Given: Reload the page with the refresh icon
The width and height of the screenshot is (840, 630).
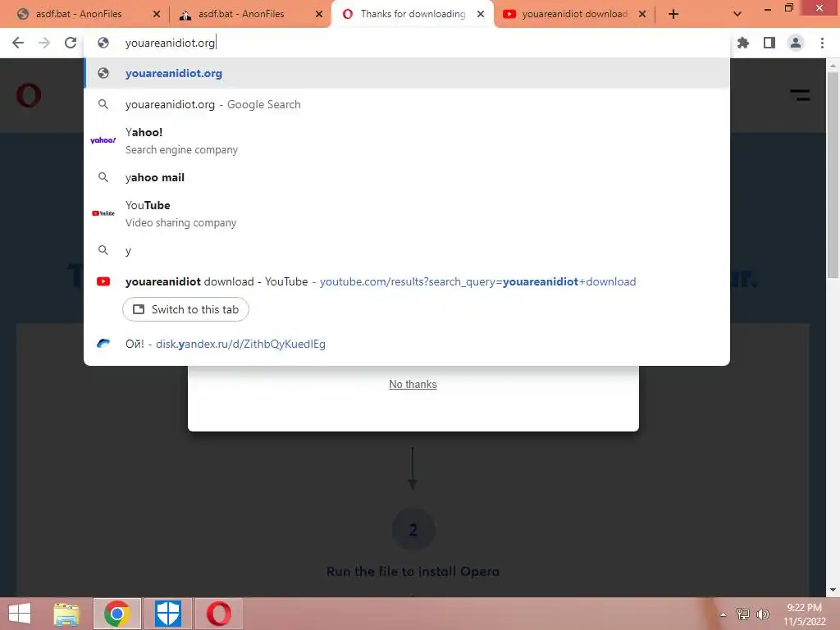Looking at the screenshot, I should [x=71, y=43].
